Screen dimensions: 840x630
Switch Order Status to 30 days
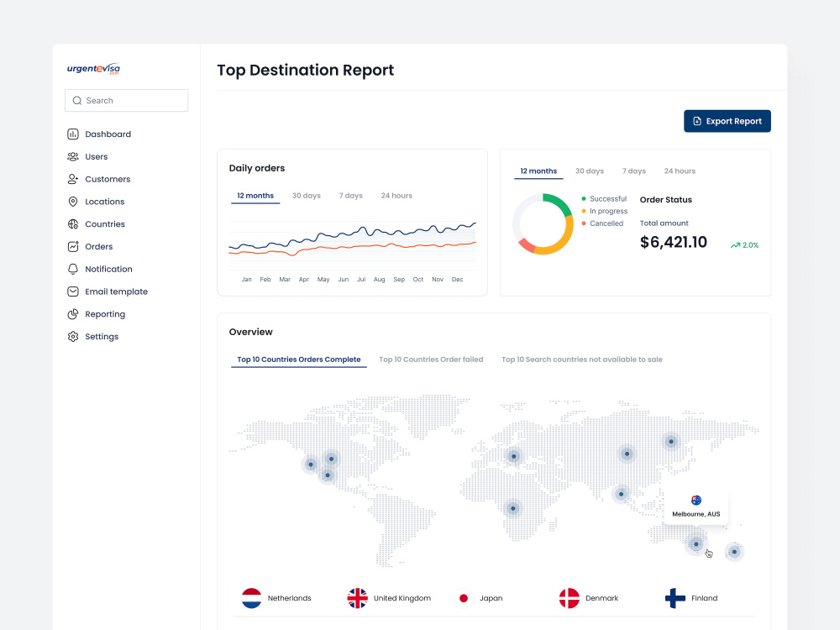(x=590, y=171)
